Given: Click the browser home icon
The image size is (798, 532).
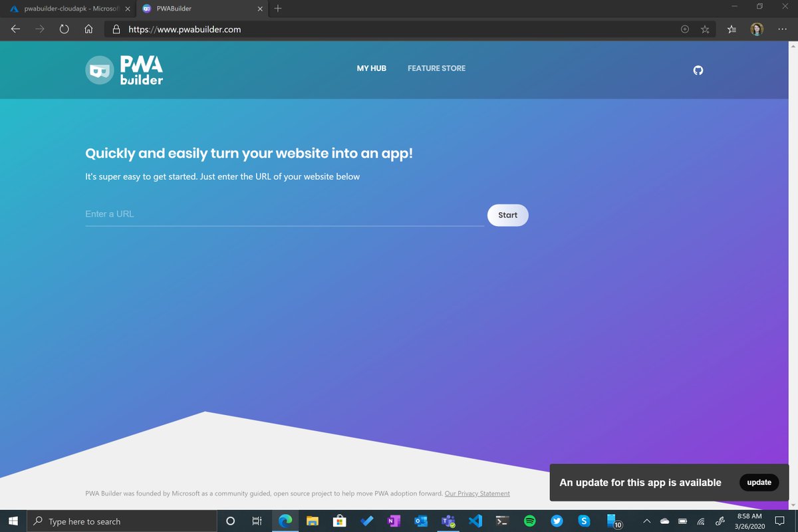Looking at the screenshot, I should pos(88,29).
